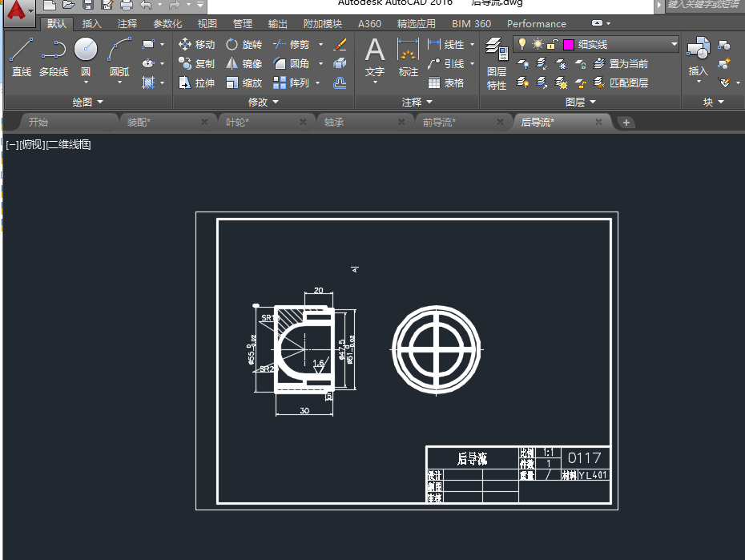Open dropdown arrow next to 圆角
This screenshot has width=745, height=560.
click(320, 63)
